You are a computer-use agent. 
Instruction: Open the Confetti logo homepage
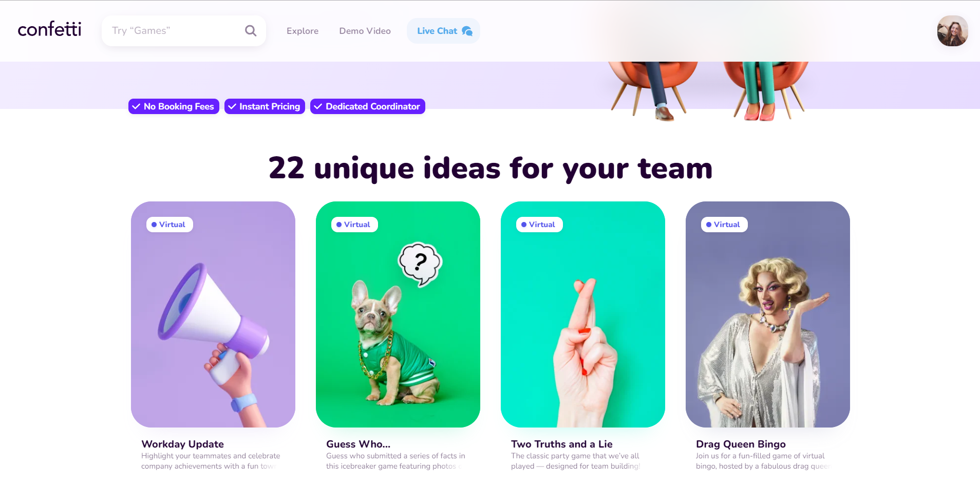(x=50, y=29)
